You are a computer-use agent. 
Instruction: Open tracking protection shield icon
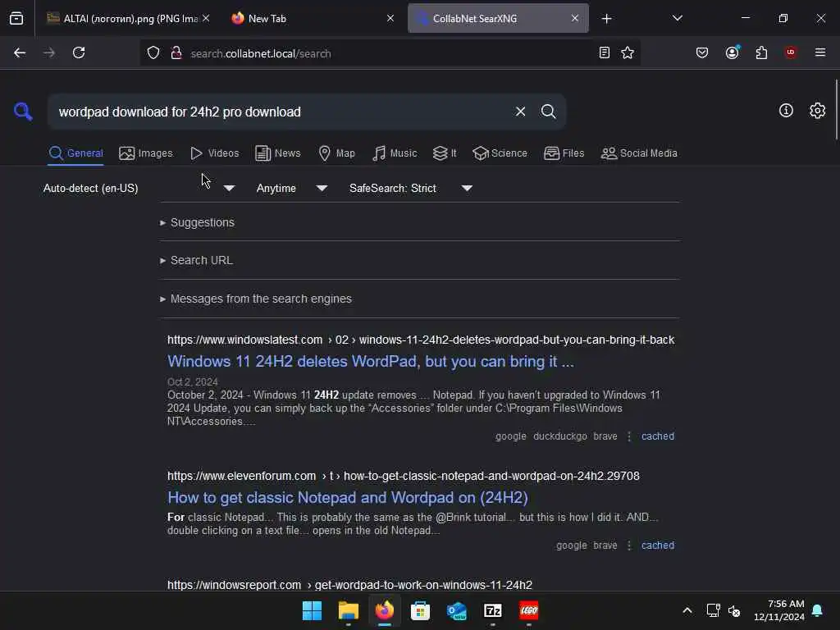tap(153, 53)
